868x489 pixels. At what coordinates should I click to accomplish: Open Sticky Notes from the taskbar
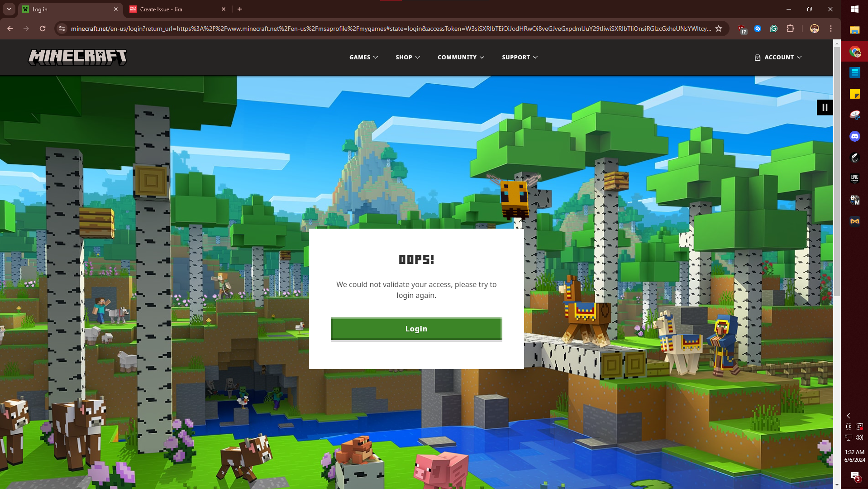tap(855, 94)
